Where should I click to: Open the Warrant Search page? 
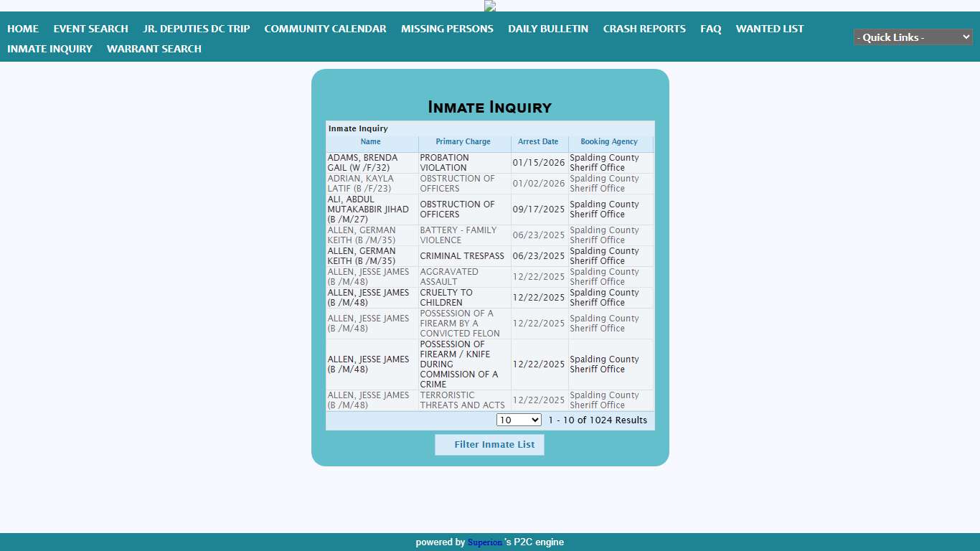point(154,49)
